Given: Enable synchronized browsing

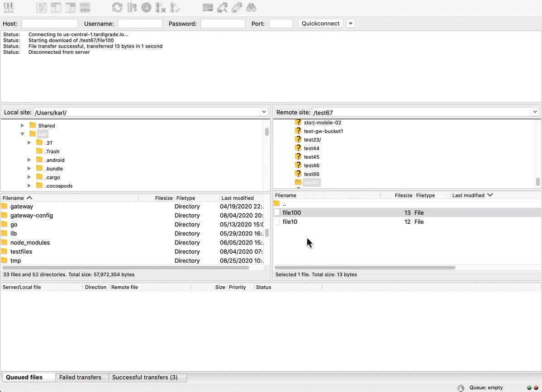Looking at the screenshot, I should click(237, 7).
